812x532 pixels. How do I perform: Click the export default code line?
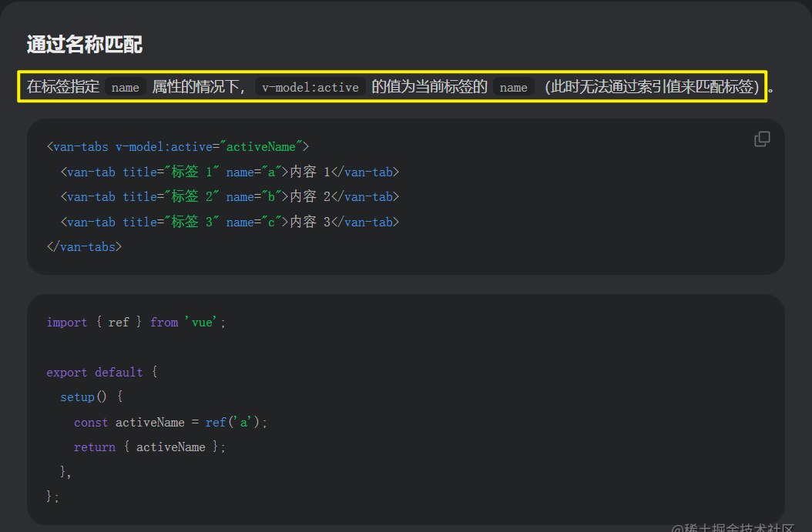(x=102, y=372)
